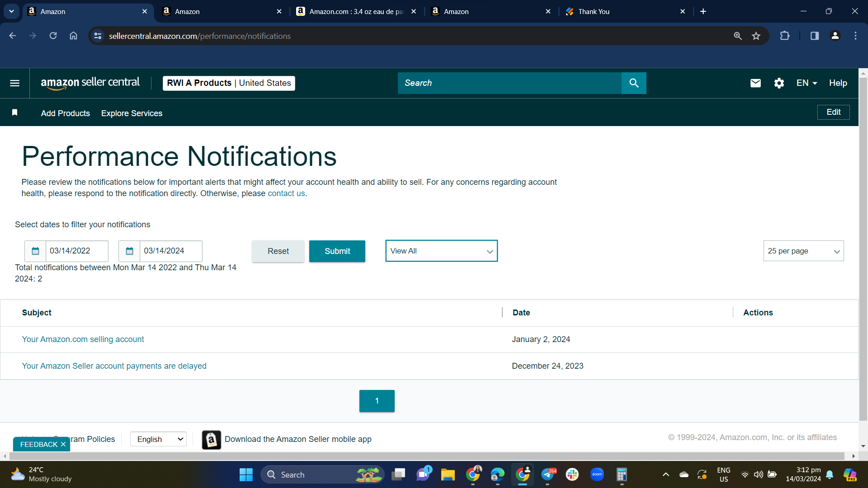868x488 pixels.
Task: Expand the View All filter dropdown
Action: click(x=441, y=251)
